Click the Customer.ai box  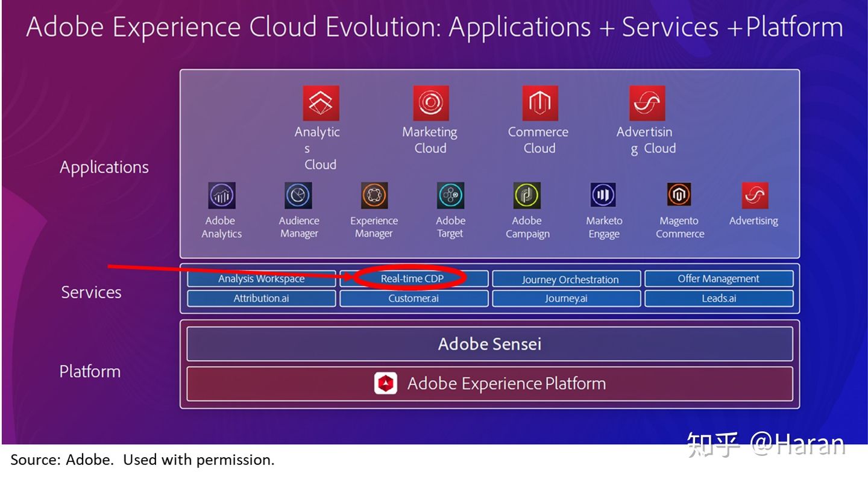pyautogui.click(x=414, y=298)
